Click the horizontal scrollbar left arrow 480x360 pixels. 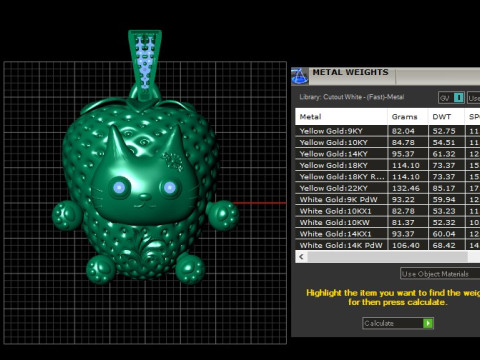301,257
